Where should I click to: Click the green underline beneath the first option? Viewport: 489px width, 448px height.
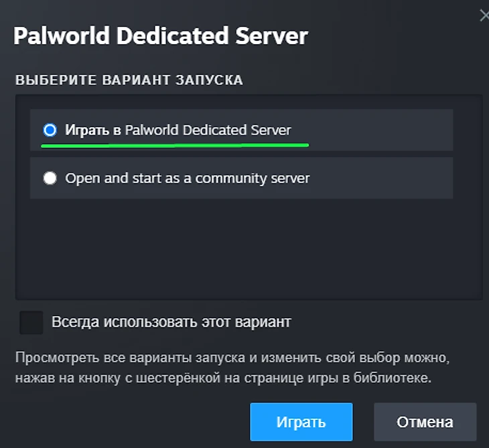(174, 144)
